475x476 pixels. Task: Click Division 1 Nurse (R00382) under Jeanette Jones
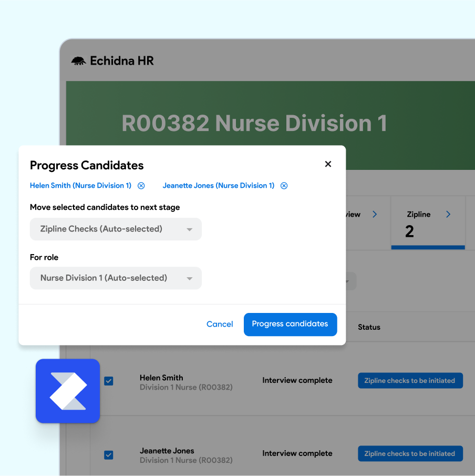pyautogui.click(x=186, y=461)
